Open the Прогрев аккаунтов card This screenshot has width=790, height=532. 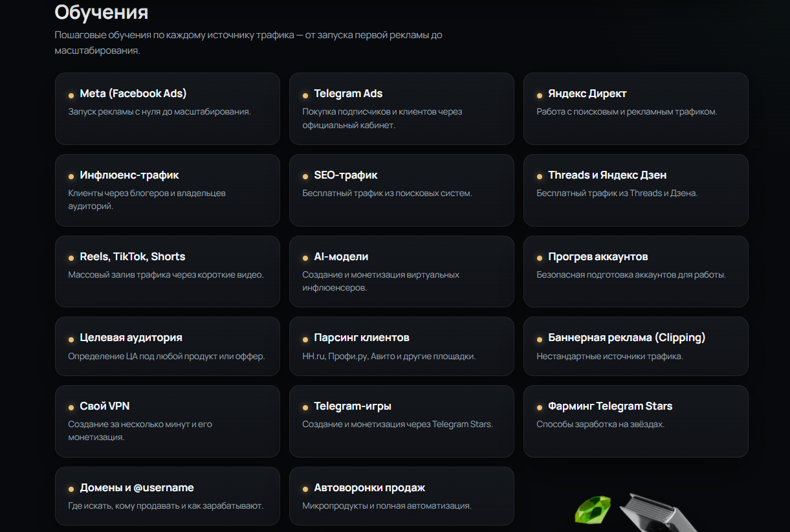point(636,271)
